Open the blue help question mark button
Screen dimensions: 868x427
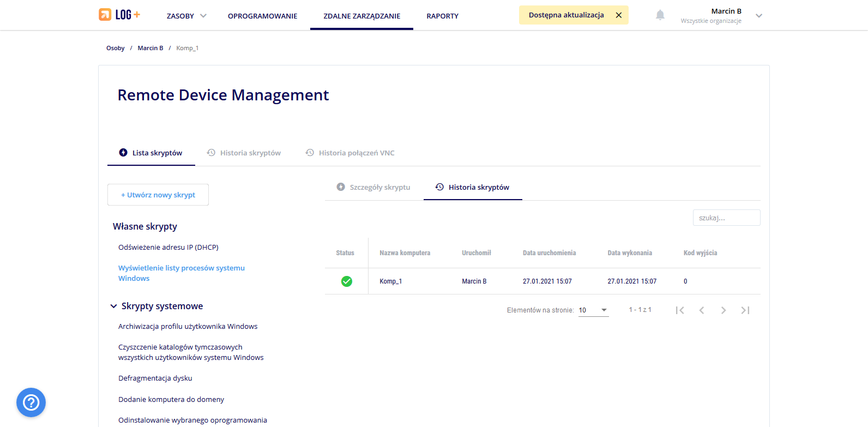coord(31,402)
